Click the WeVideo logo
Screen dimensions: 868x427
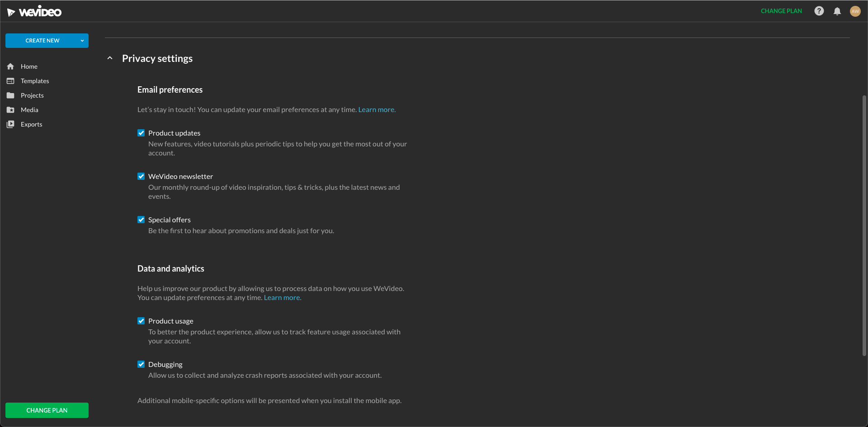point(34,11)
